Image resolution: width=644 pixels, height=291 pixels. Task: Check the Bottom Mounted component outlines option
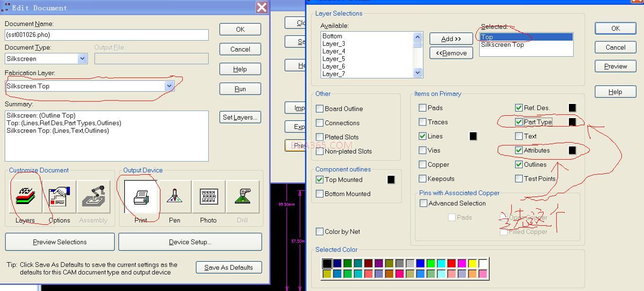[320, 194]
